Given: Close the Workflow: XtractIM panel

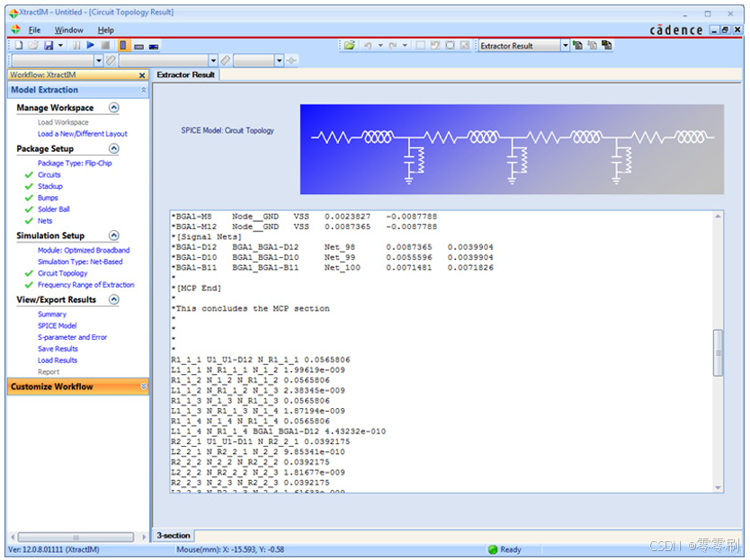Looking at the screenshot, I should (x=142, y=76).
